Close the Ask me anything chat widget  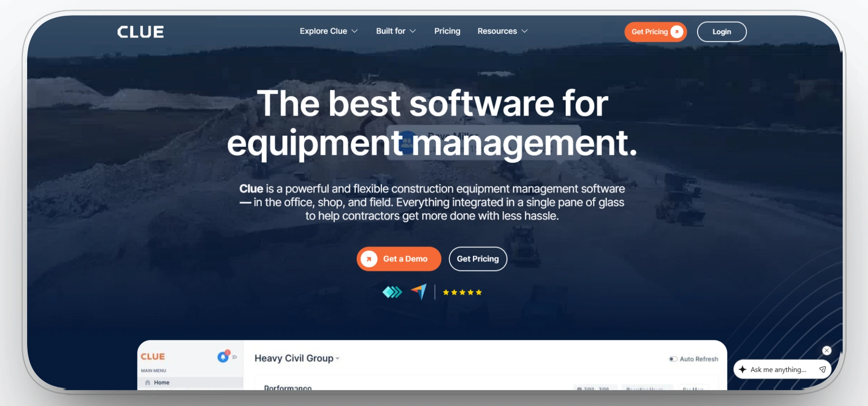(827, 350)
